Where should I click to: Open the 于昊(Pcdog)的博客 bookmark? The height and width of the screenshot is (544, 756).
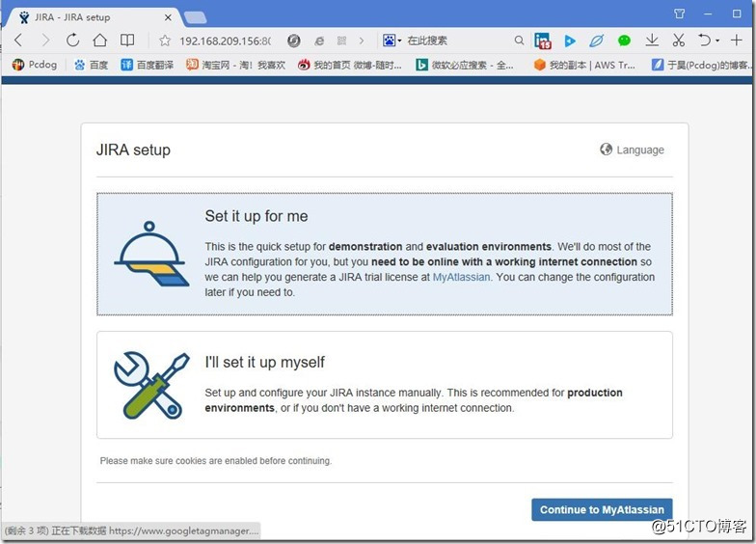(702, 65)
